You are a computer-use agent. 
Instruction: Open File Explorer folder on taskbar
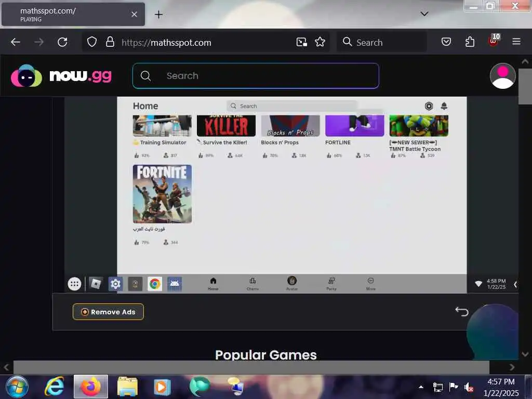(x=127, y=387)
